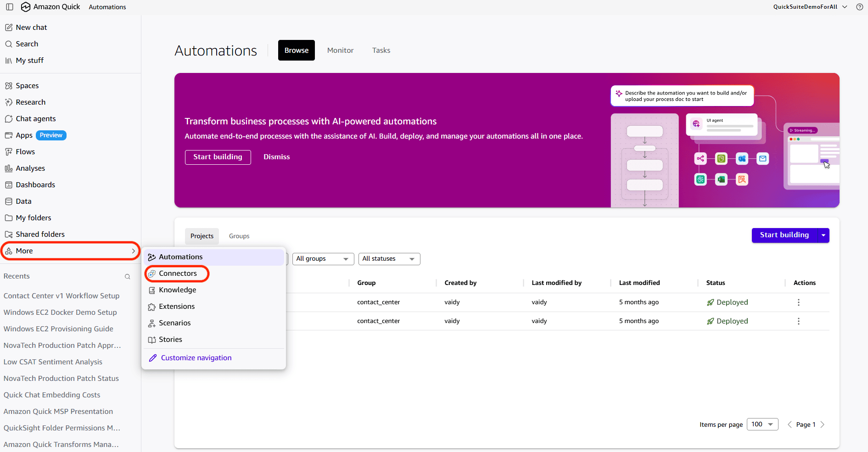Click the Amazon Quick logo icon

(x=26, y=7)
